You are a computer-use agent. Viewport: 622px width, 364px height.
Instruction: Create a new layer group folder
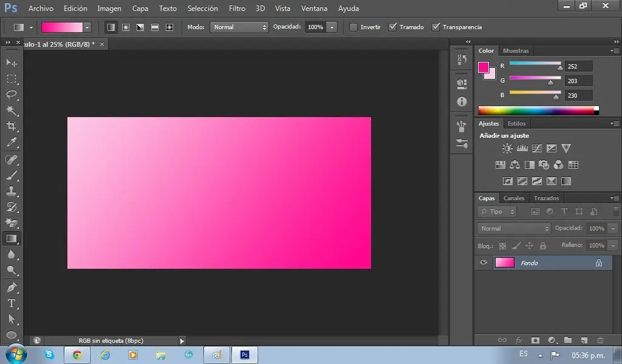coord(568,340)
